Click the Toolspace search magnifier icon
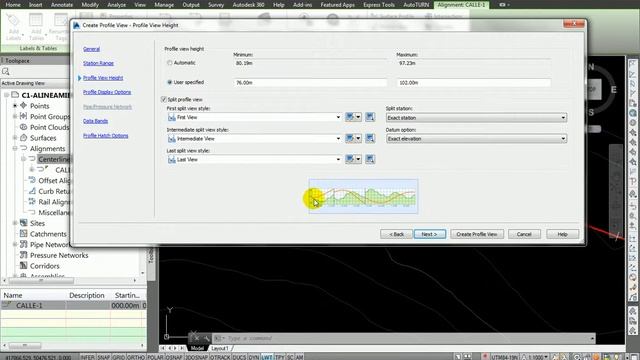 point(6,72)
